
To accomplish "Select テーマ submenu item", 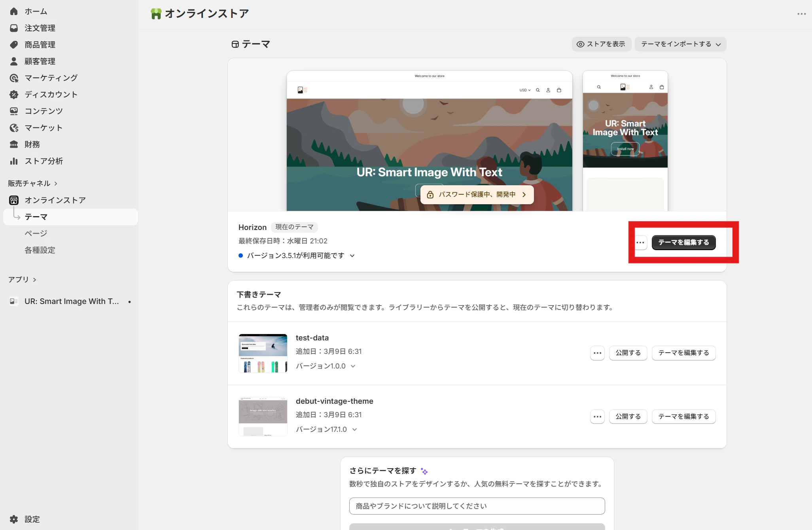I will (70, 217).
